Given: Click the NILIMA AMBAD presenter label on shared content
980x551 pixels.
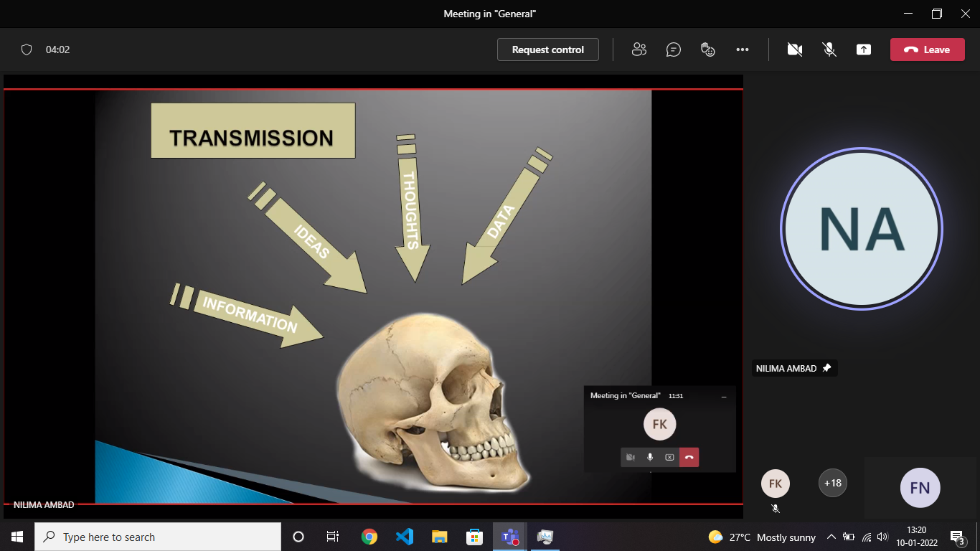Looking at the screenshot, I should tap(43, 505).
